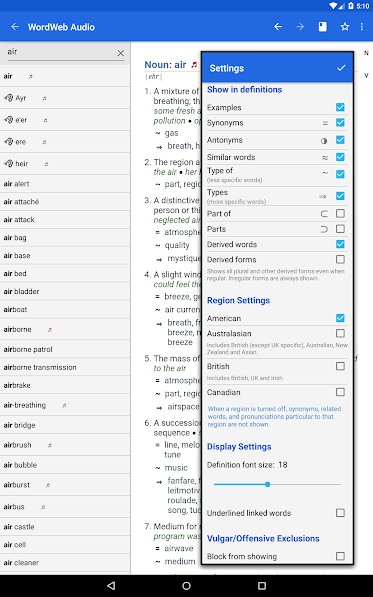Enable the Part of checkbox
The width and height of the screenshot is (373, 597).
tap(340, 214)
